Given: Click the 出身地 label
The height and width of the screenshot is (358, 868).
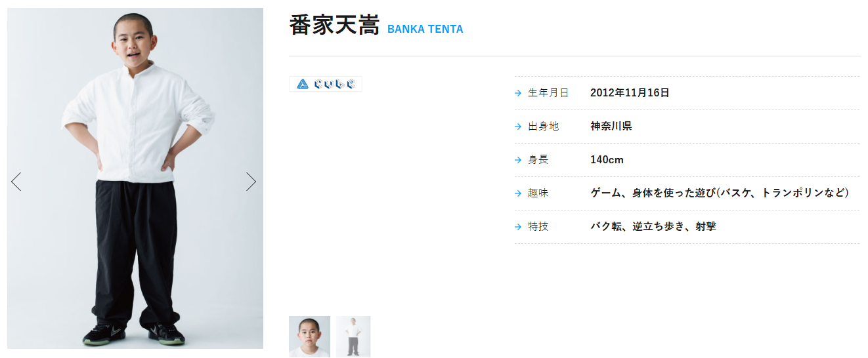Looking at the screenshot, I should click(x=544, y=127).
